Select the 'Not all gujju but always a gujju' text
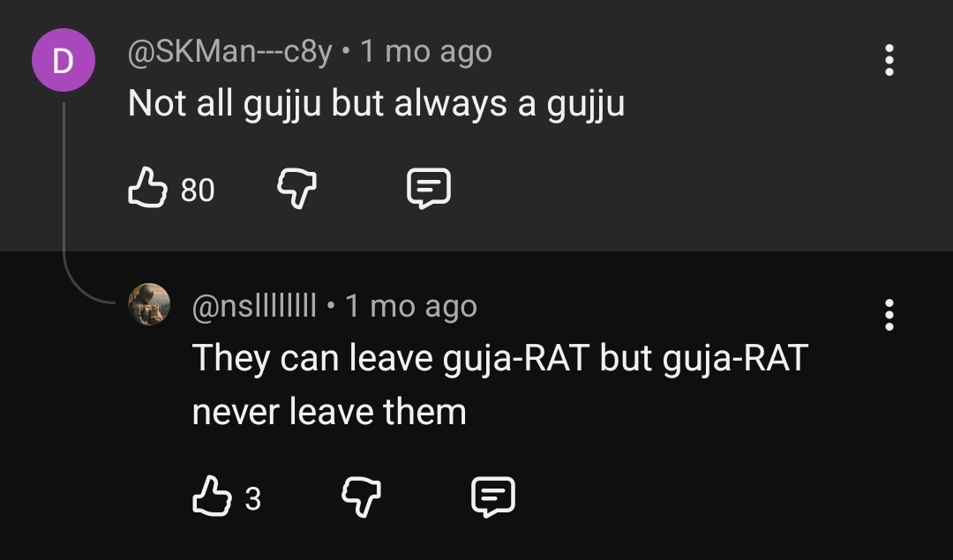This screenshot has height=560, width=953. point(376,104)
